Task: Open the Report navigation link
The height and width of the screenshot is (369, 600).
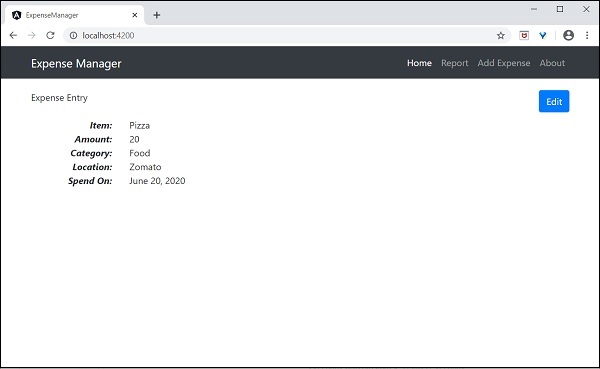Action: pyautogui.click(x=455, y=63)
